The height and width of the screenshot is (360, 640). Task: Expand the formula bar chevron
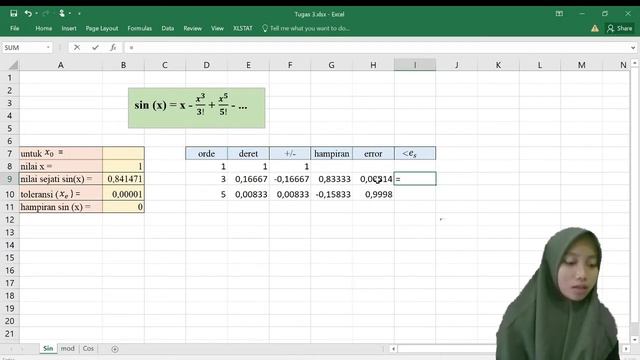click(x=633, y=47)
